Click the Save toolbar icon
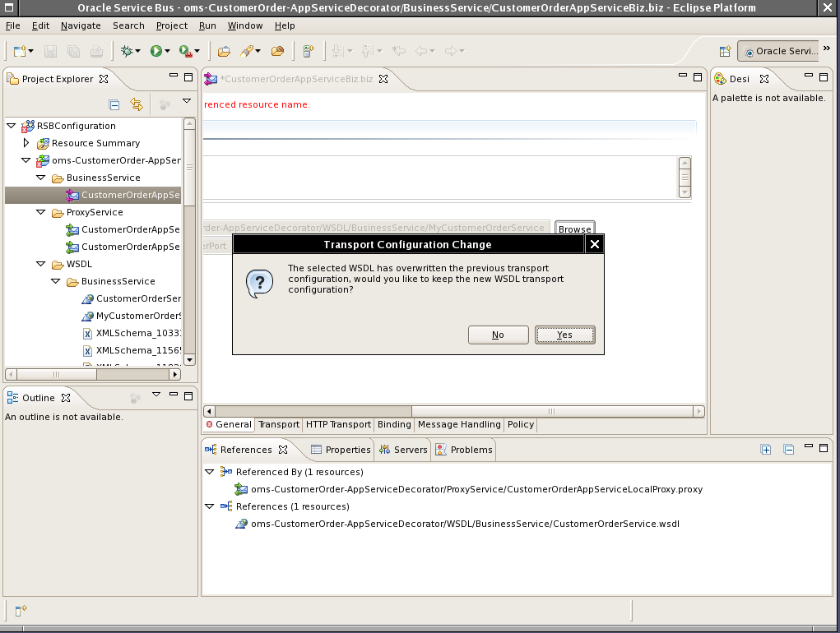The image size is (840, 633). [50, 51]
